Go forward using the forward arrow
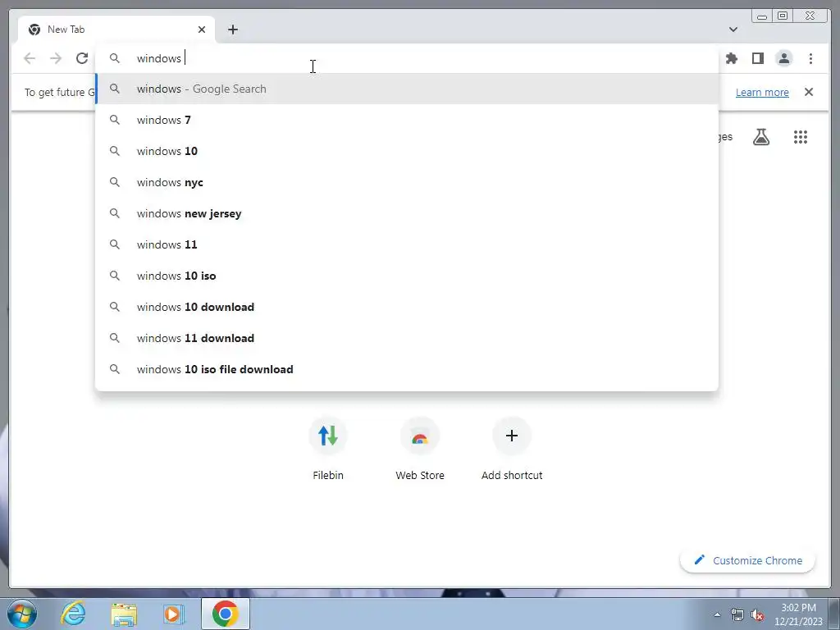840x630 pixels. pyautogui.click(x=56, y=58)
